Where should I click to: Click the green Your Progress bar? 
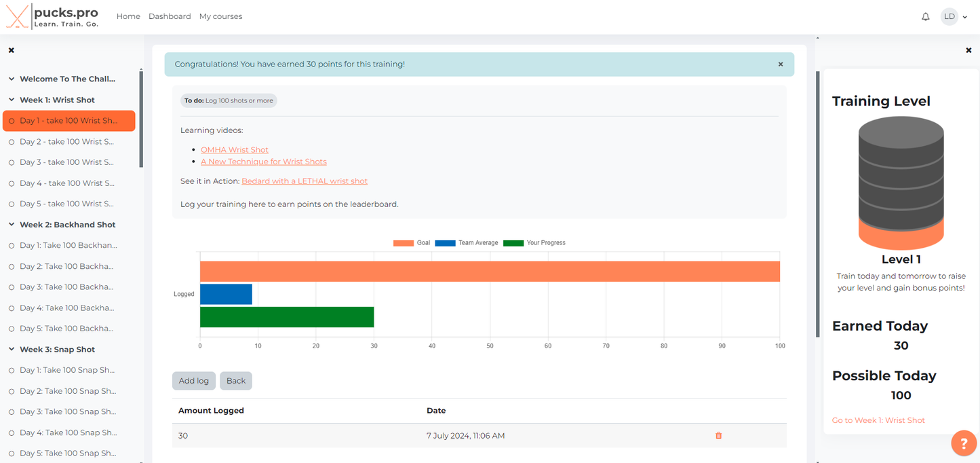click(x=286, y=317)
